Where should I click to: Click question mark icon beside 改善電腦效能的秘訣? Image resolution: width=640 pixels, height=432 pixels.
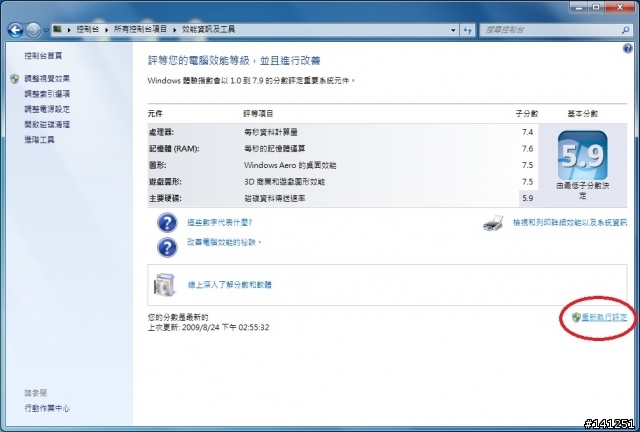[x=167, y=247]
